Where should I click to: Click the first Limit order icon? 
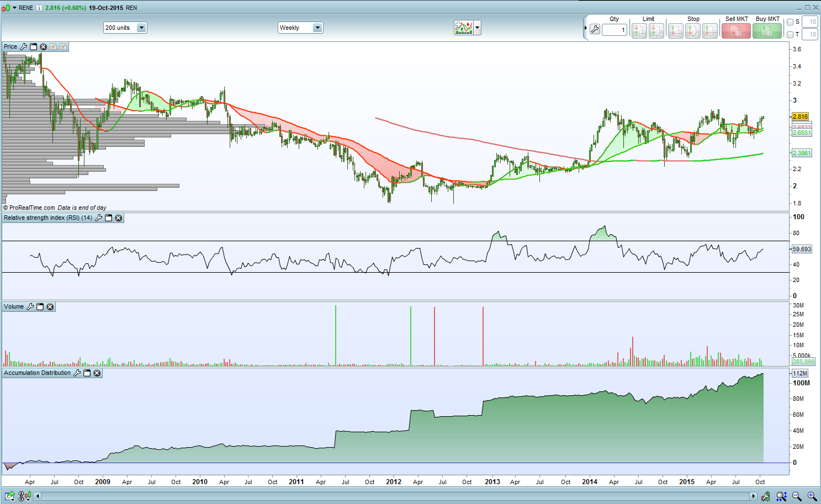tap(639, 31)
